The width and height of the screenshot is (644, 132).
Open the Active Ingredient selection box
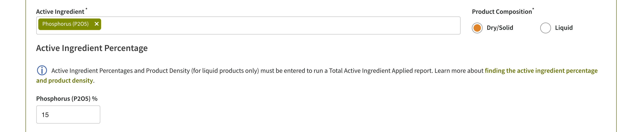coord(275,25)
